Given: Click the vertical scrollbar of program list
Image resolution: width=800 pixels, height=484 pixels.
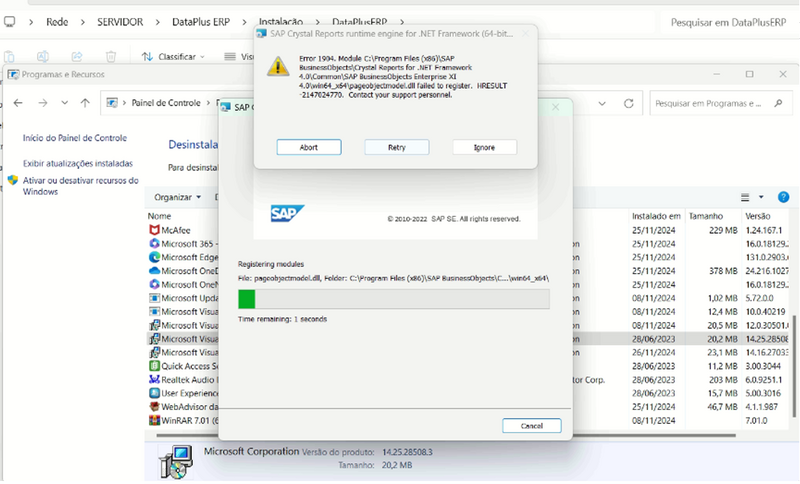Looking at the screenshot, I should tap(793, 366).
